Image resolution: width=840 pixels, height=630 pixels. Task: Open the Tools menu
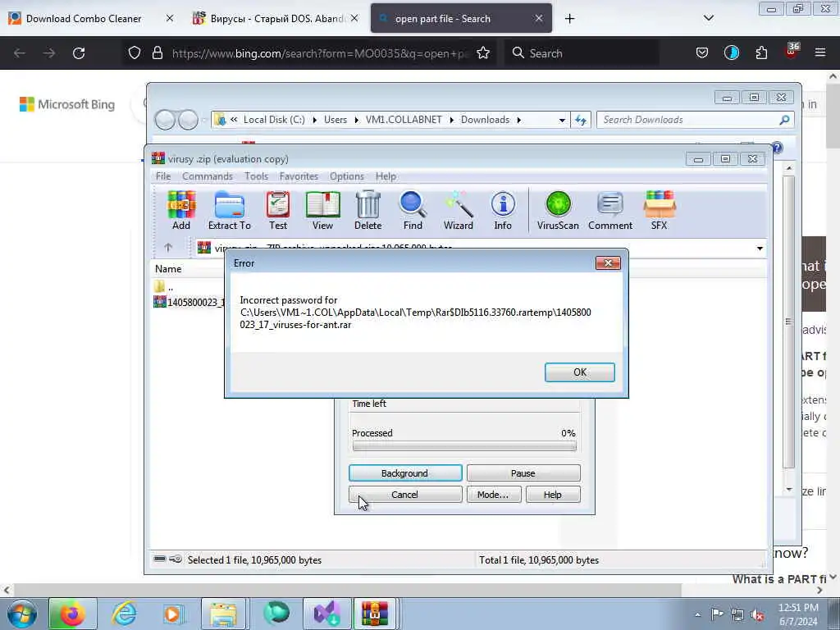pos(256,176)
